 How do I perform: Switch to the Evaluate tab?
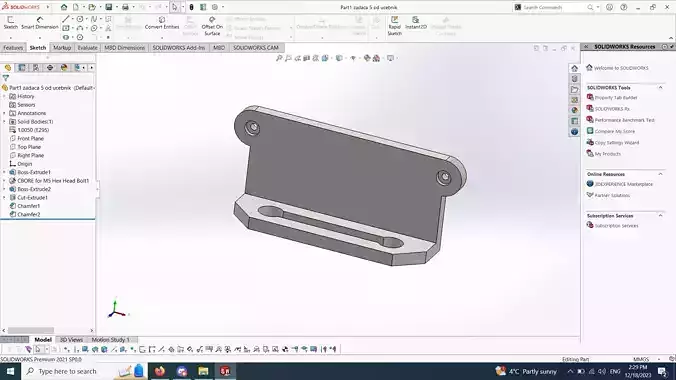click(x=88, y=48)
